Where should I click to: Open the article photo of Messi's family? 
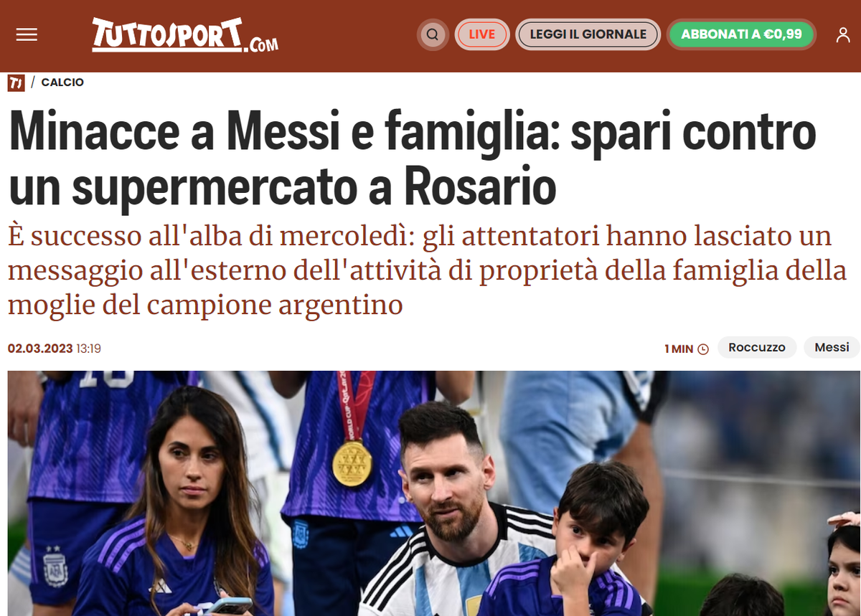click(434, 493)
